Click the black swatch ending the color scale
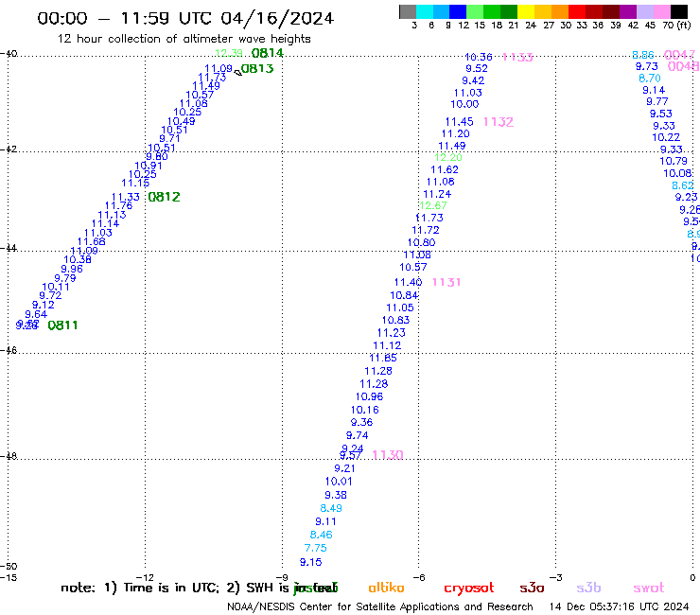Image resolution: width=700 pixels, height=615 pixels. click(678, 11)
